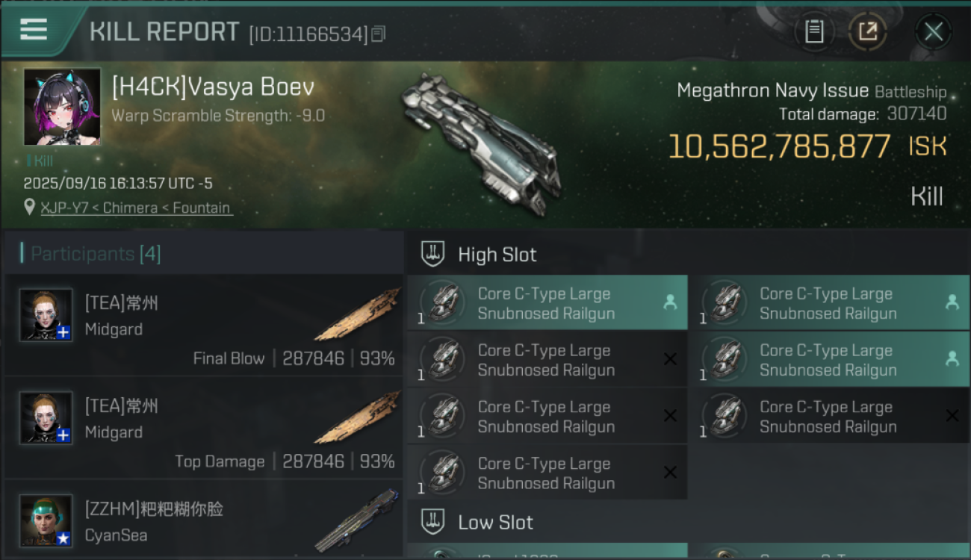
Task: Open XJP-Y7 < Chimera < Fountain location link
Action: pos(135,208)
